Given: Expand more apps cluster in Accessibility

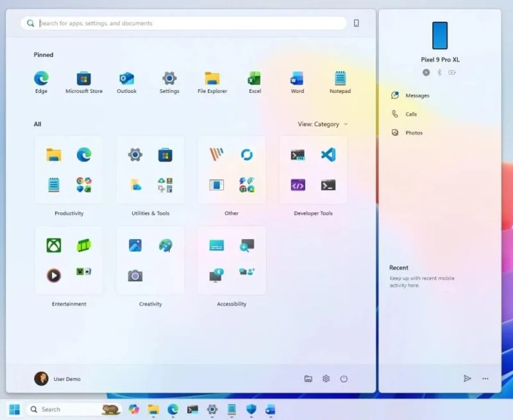Looking at the screenshot, I should 247,272.
